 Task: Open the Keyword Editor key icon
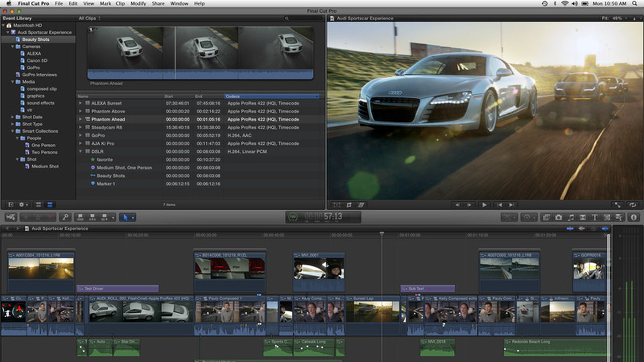[65, 217]
